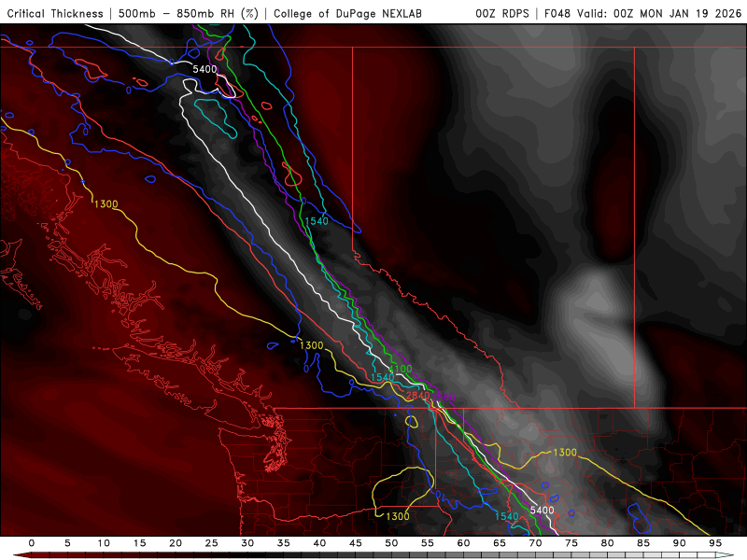
Task: Select the '00Z RDPS' model run text
Action: pyautogui.click(x=502, y=13)
